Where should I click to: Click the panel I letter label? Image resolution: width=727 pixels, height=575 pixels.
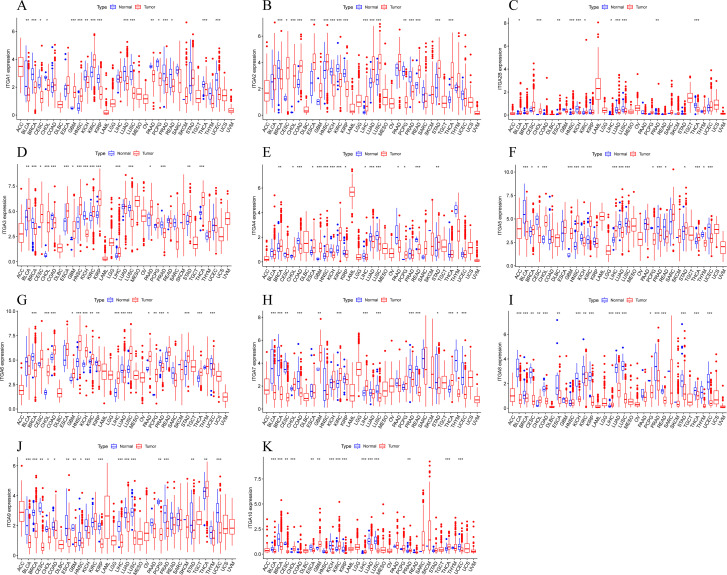click(512, 298)
